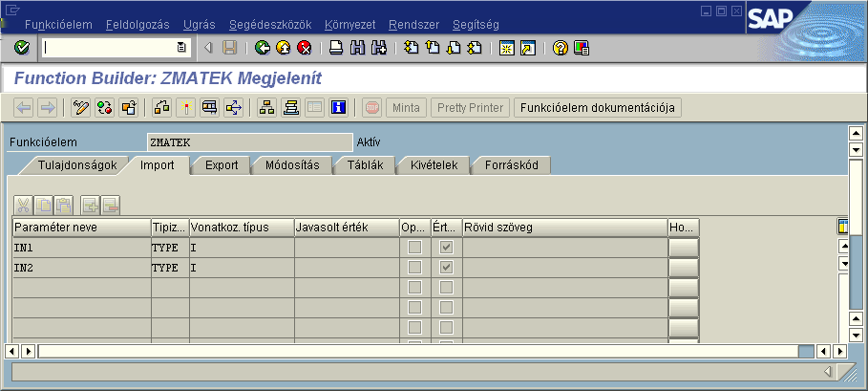Open Customize Local Layout icon
This screenshot has height=391, width=868.
[x=582, y=48]
